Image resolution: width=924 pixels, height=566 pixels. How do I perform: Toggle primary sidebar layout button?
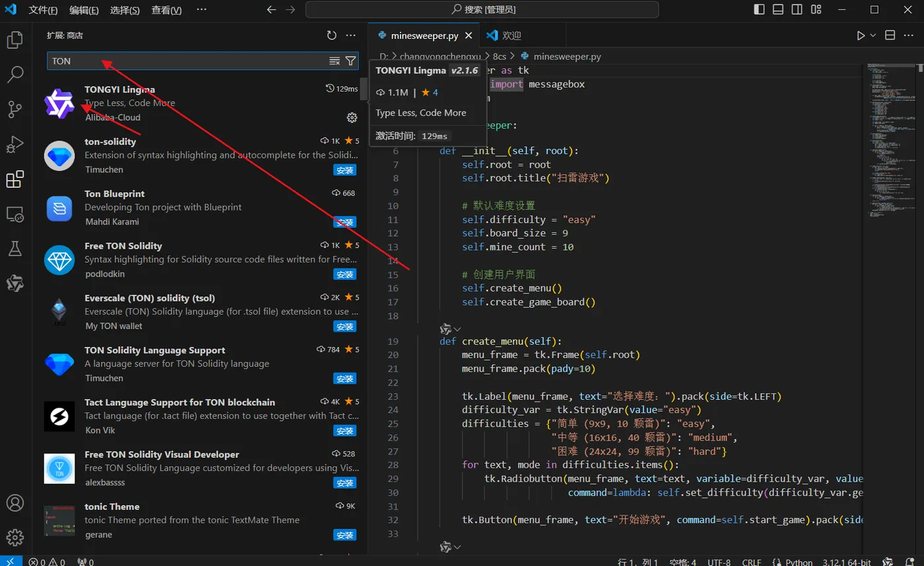[760, 10]
